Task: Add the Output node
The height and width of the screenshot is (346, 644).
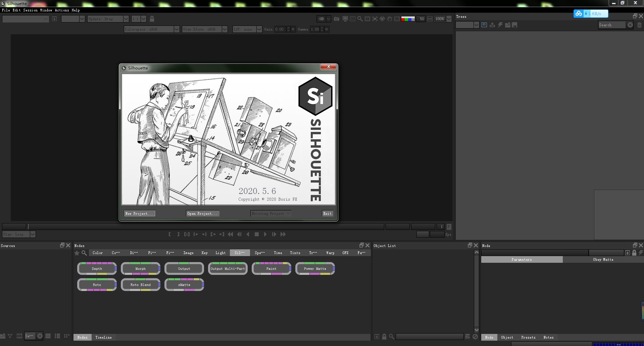Action: pyautogui.click(x=184, y=268)
